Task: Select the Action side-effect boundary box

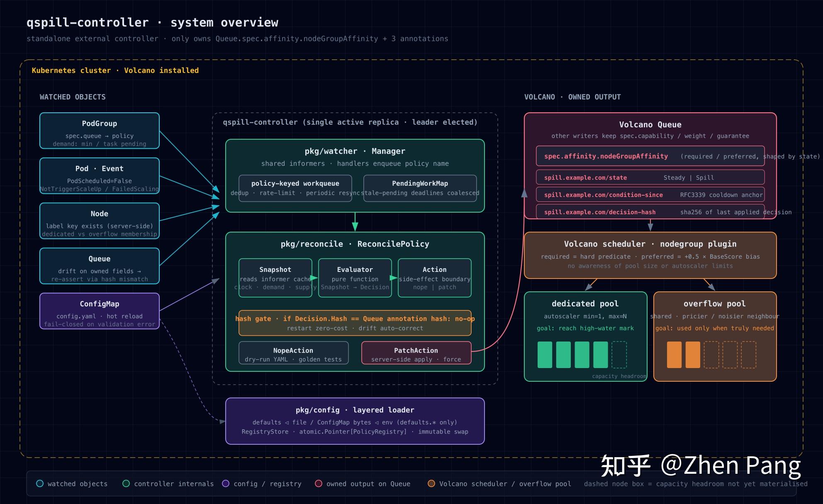Action: [435, 278]
